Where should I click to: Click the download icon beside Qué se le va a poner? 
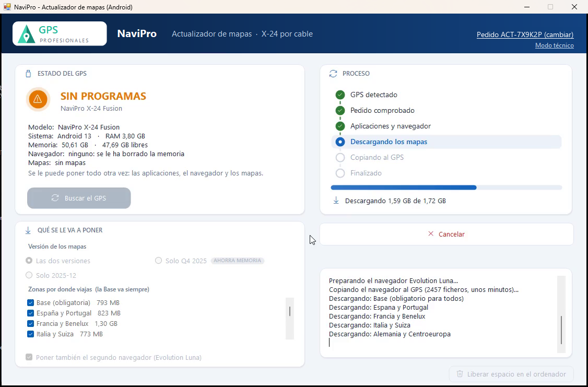click(x=28, y=230)
